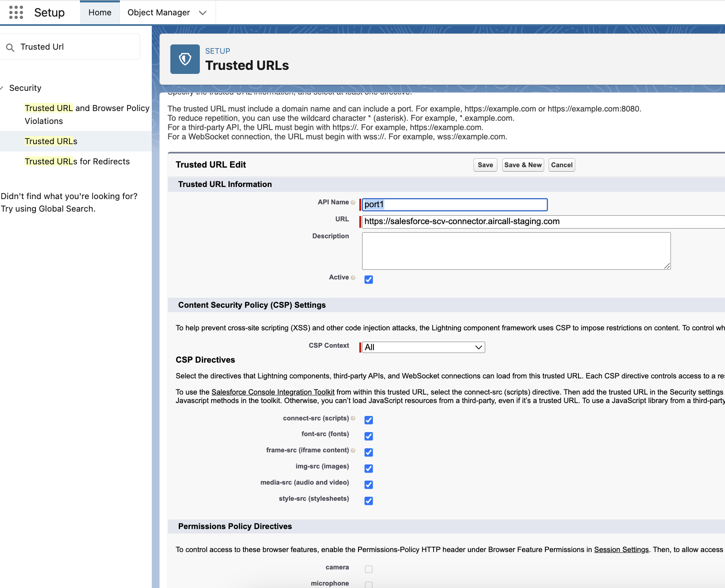The width and height of the screenshot is (725, 588).
Task: Click the API Name help info icon
Action: click(353, 202)
